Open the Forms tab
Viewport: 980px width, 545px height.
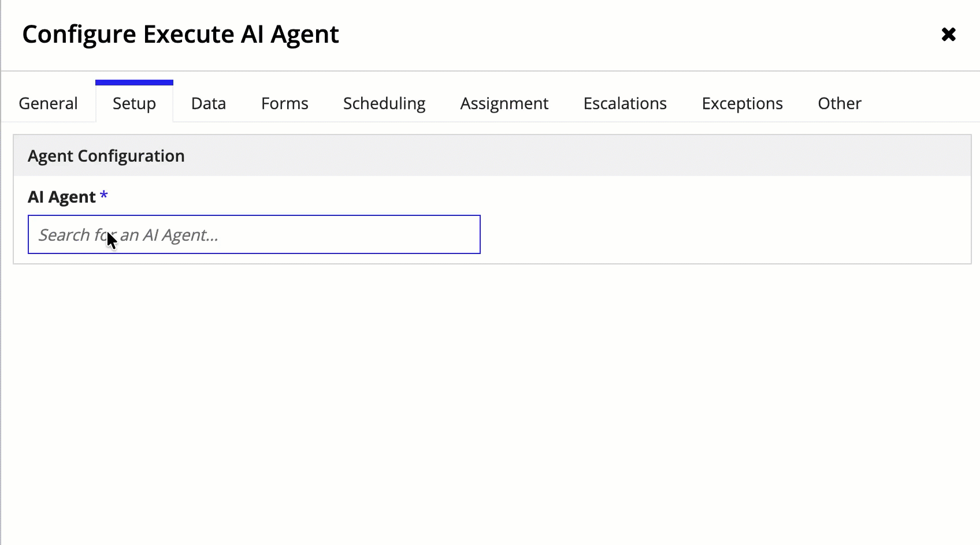285,103
